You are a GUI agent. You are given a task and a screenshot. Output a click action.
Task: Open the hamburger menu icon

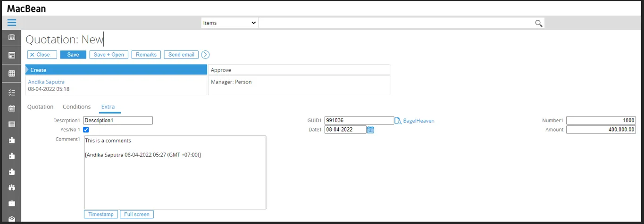[12, 23]
